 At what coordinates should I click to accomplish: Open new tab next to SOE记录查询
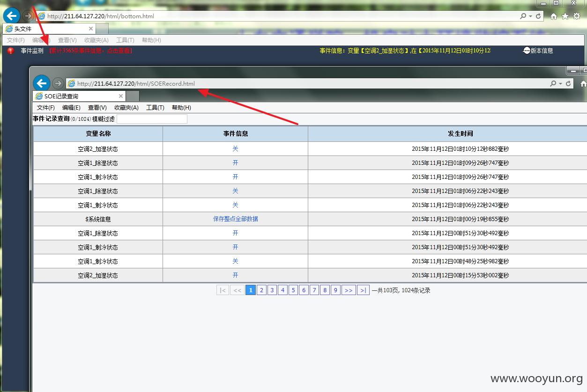[x=133, y=96]
